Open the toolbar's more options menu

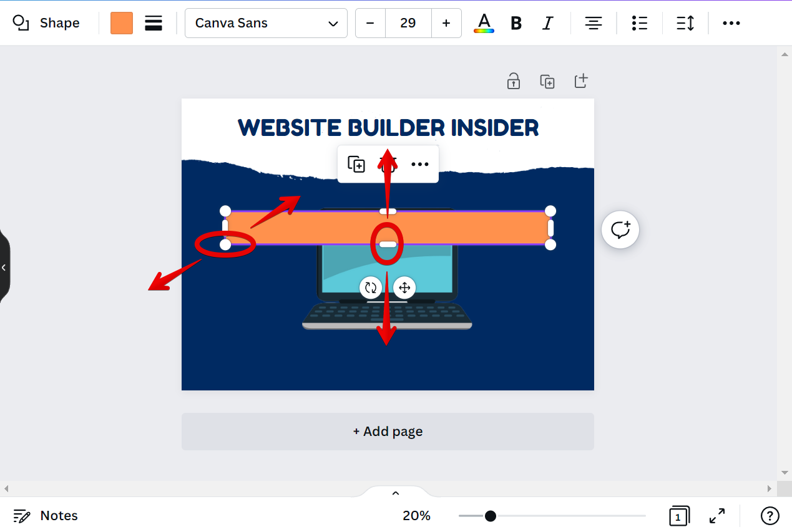731,23
